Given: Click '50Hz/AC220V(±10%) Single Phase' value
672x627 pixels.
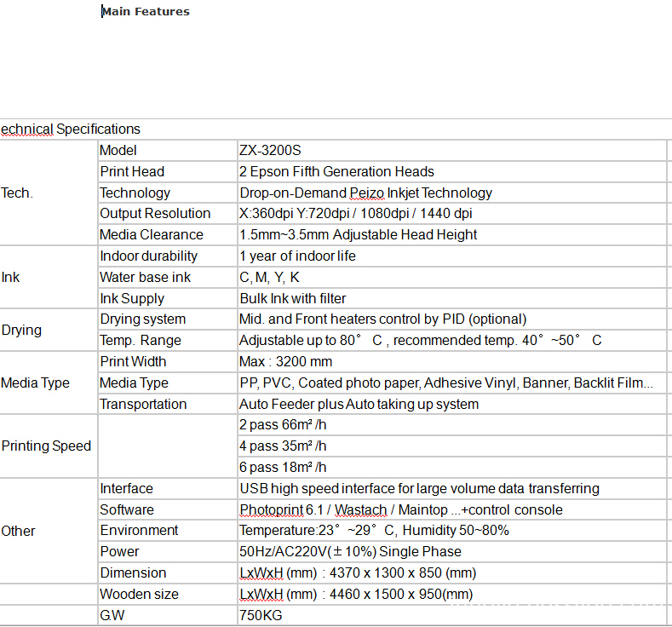Looking at the screenshot, I should (350, 551).
